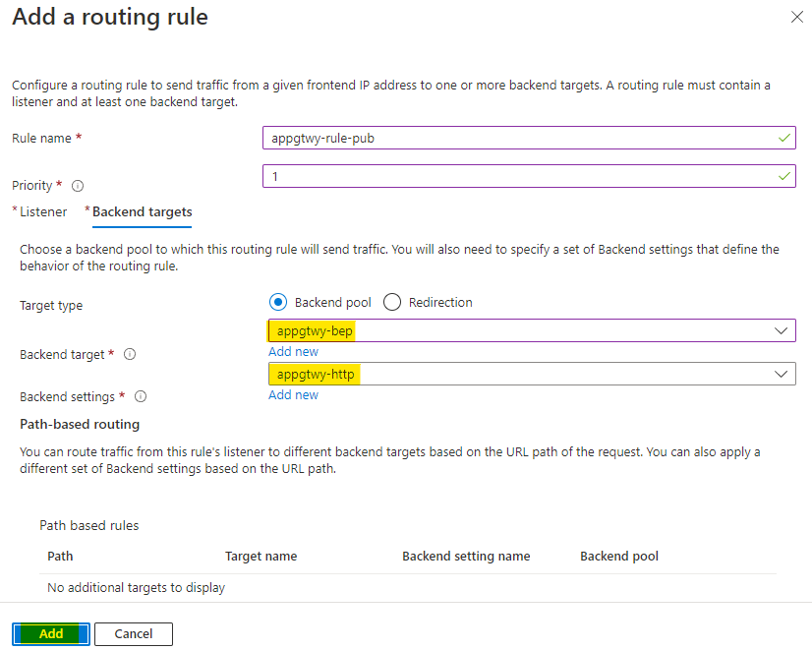Focus the Rule name text field

(x=521, y=139)
